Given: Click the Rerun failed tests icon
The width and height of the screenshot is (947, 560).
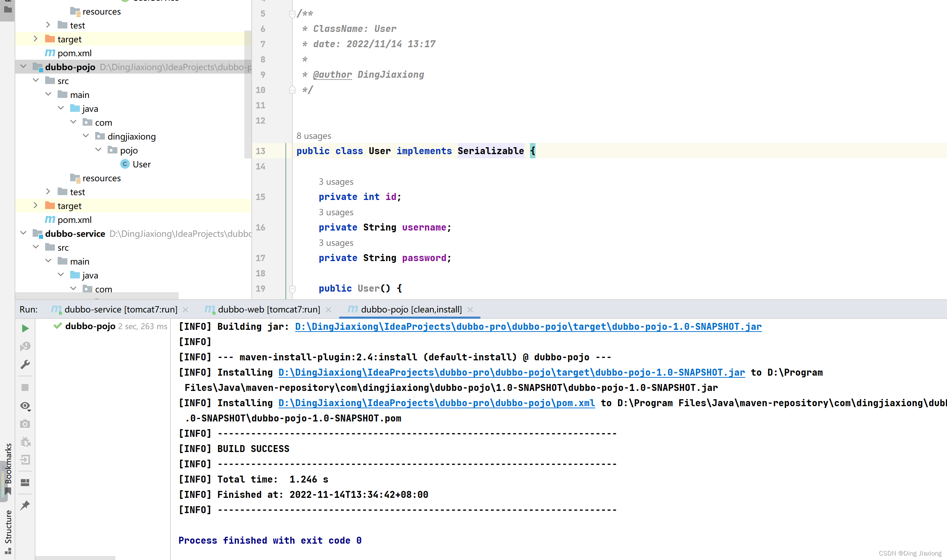Looking at the screenshot, I should 25,346.
